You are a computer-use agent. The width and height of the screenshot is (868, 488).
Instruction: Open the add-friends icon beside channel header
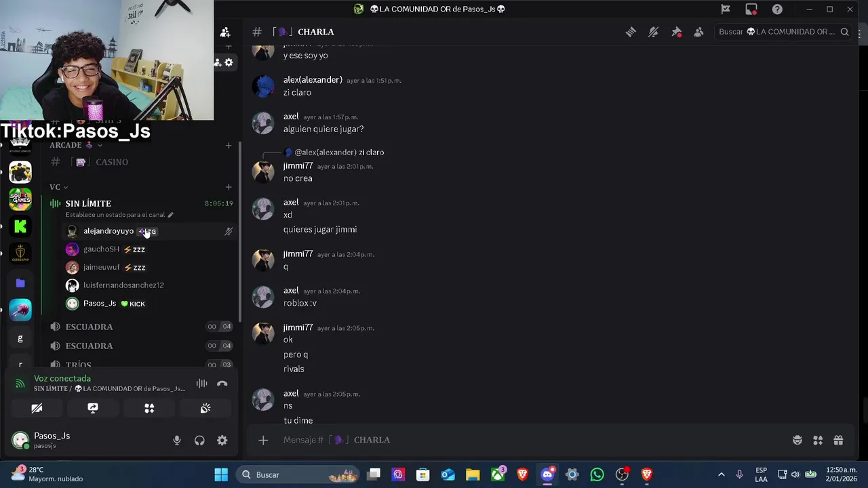coord(225,32)
